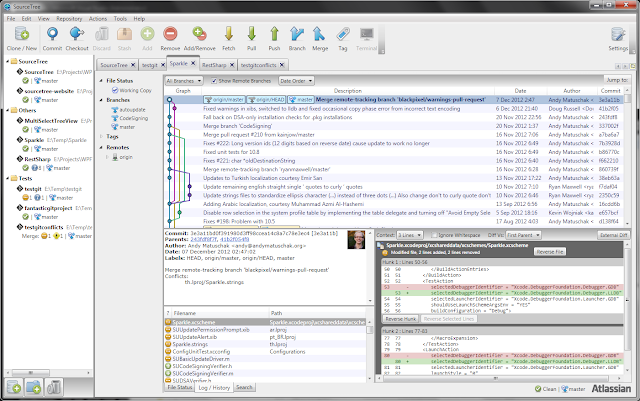This screenshot has height=401, width=640.
Task: Open the Repository menu
Action: coord(69,19)
